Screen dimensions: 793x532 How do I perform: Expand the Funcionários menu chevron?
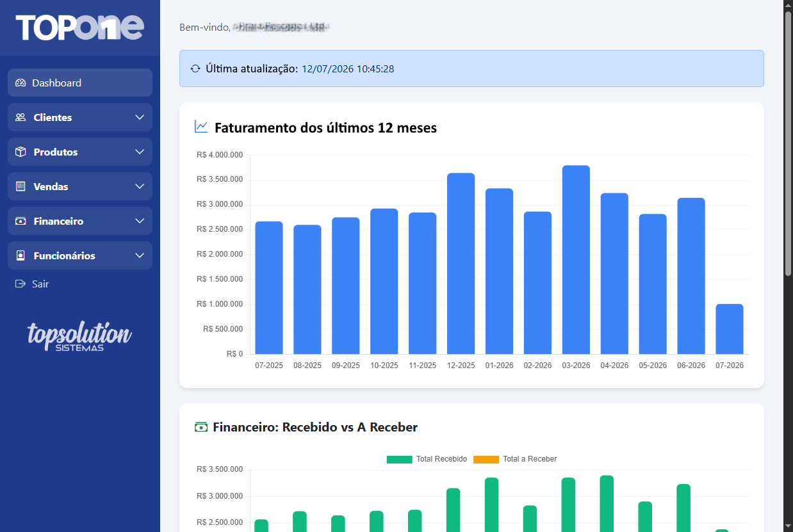(x=140, y=255)
